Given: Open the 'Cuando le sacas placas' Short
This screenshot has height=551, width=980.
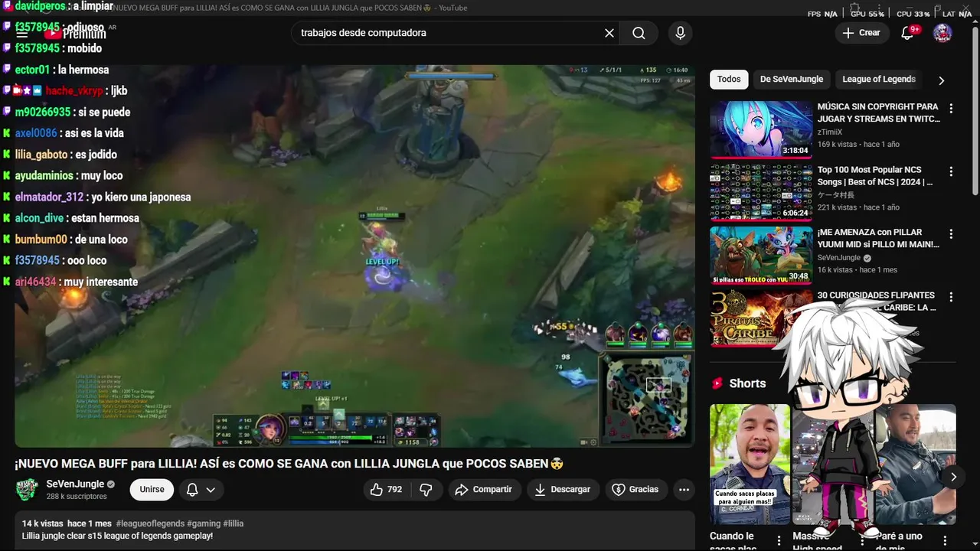Looking at the screenshot, I should coord(750,465).
